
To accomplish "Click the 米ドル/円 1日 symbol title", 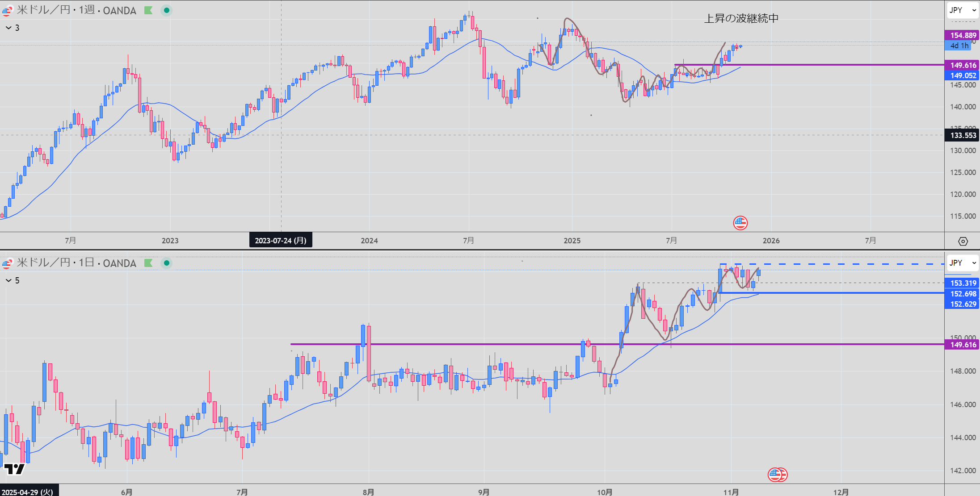I will tap(76, 263).
